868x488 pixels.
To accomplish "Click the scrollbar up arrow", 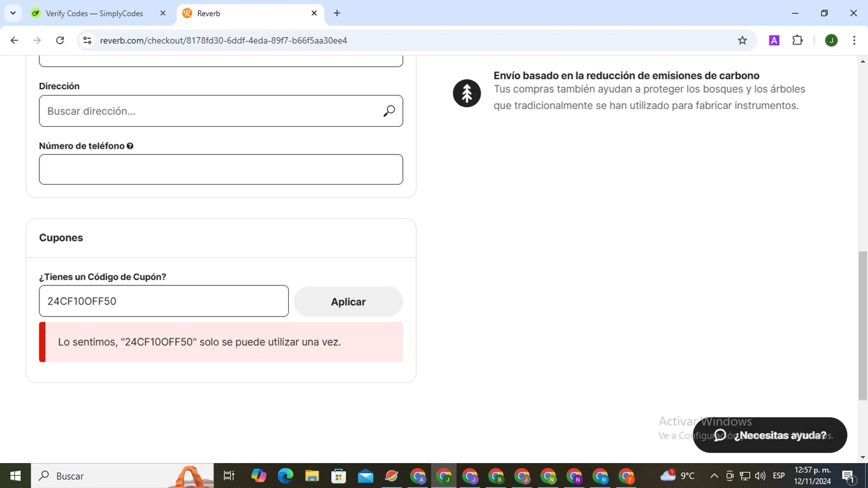I will 863,61.
